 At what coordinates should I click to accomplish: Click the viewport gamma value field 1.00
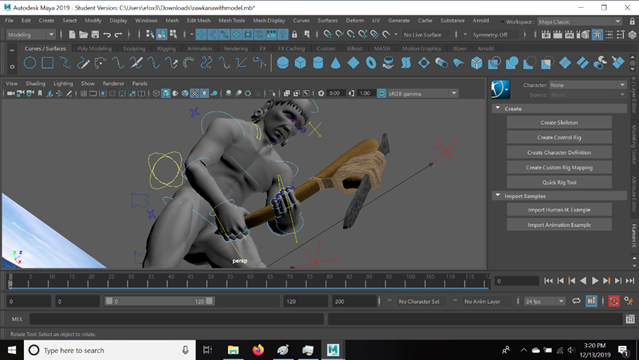pyautogui.click(x=365, y=93)
